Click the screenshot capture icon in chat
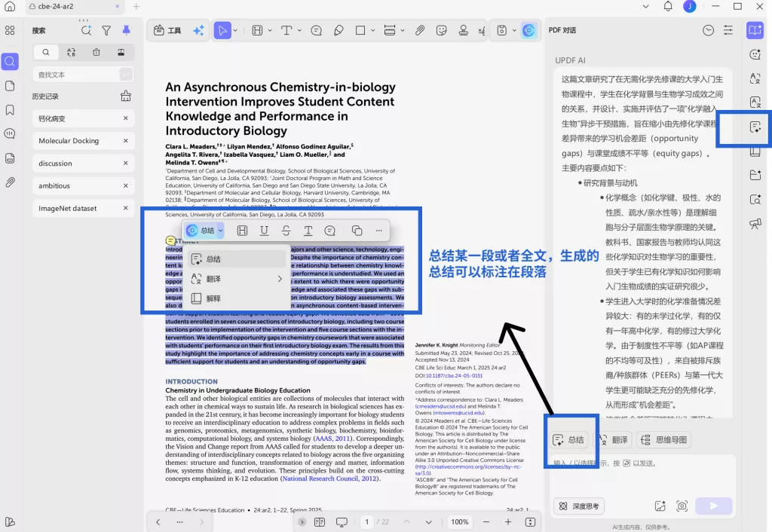Screen dimensions: 772x532 click(x=682, y=506)
